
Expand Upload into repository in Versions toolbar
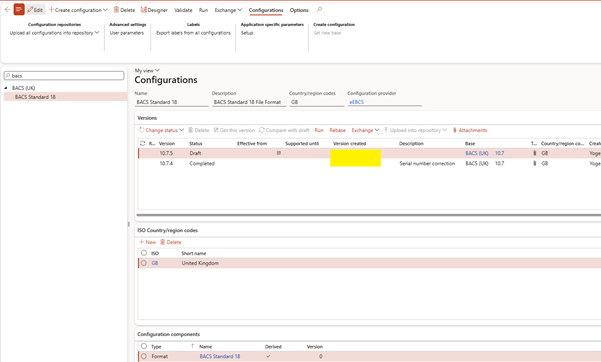click(x=415, y=130)
